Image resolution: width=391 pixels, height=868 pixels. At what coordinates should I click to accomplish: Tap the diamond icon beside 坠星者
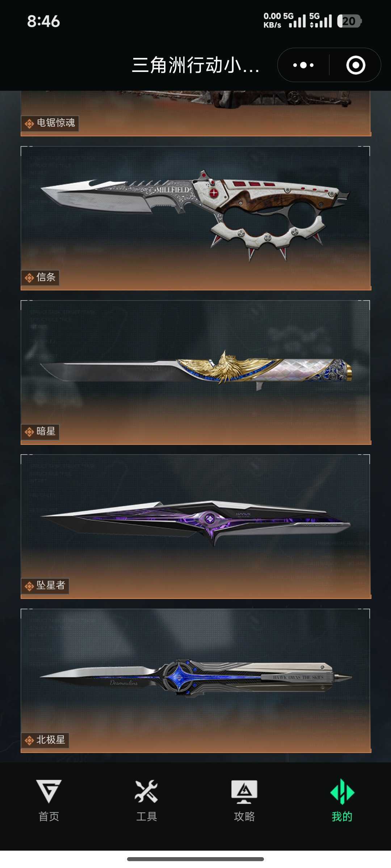click(29, 586)
